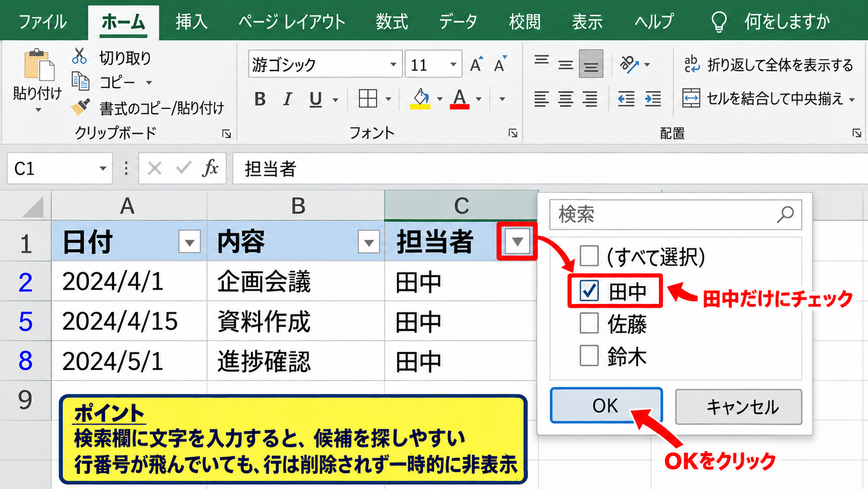Switch to the 挿入 ribbon tab
This screenshot has height=489, width=868.
tap(192, 22)
